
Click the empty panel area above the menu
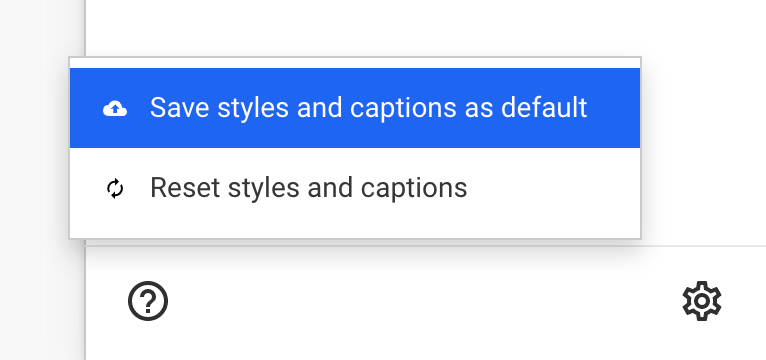coord(425,27)
